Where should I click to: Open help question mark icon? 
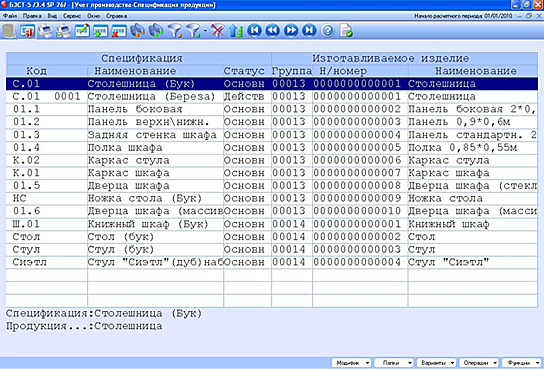coord(328,31)
